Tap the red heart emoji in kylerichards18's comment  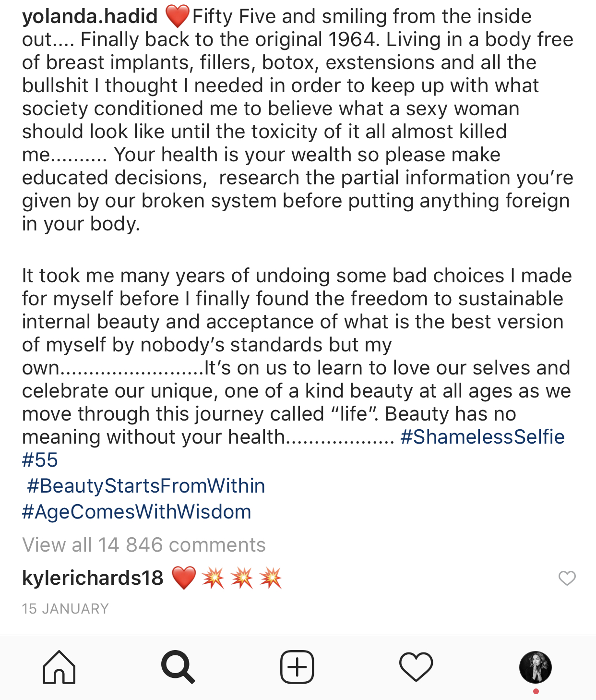coord(184,578)
